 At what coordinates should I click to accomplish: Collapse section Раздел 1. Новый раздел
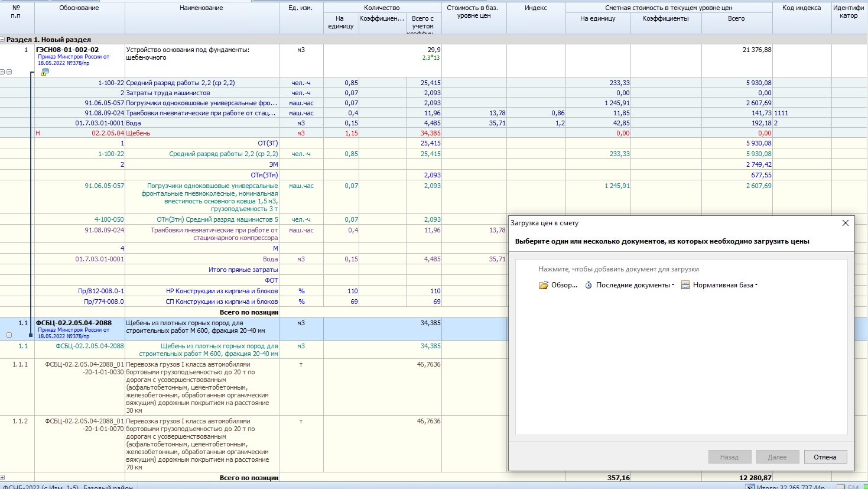3,40
